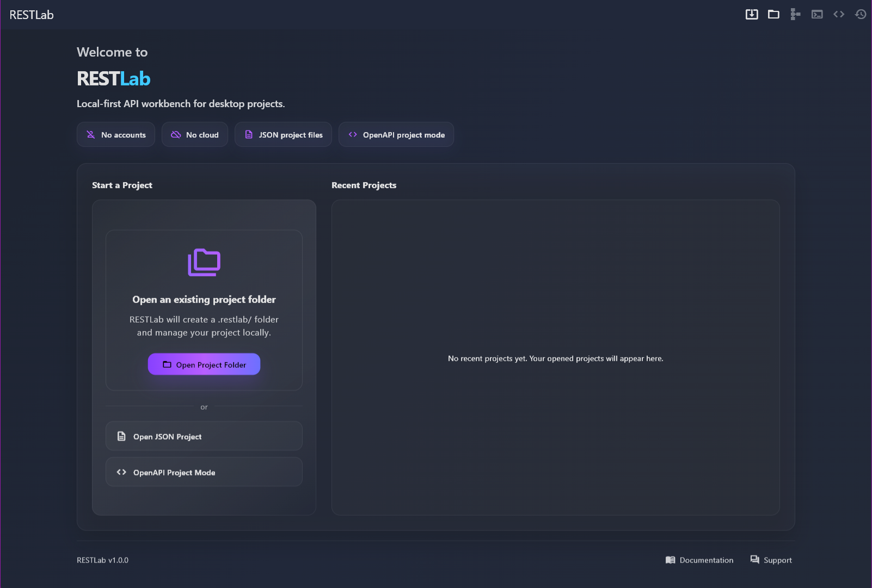Screen dimensions: 872x588
Task: Click the import icon in the top toolbar
Action: pyautogui.click(x=752, y=14)
